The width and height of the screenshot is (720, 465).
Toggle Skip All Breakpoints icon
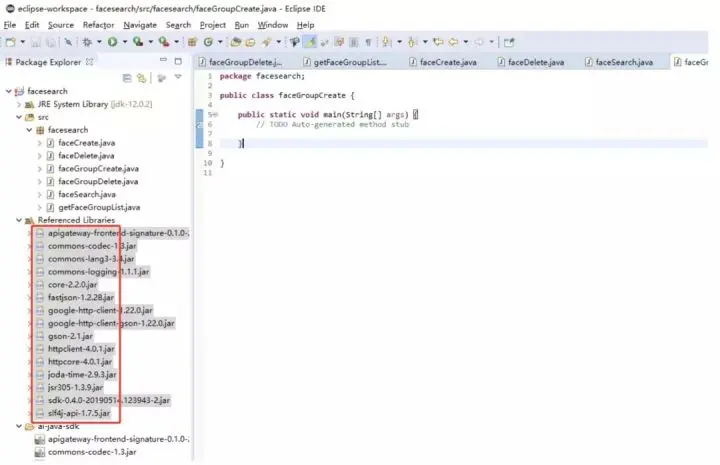coord(68,42)
